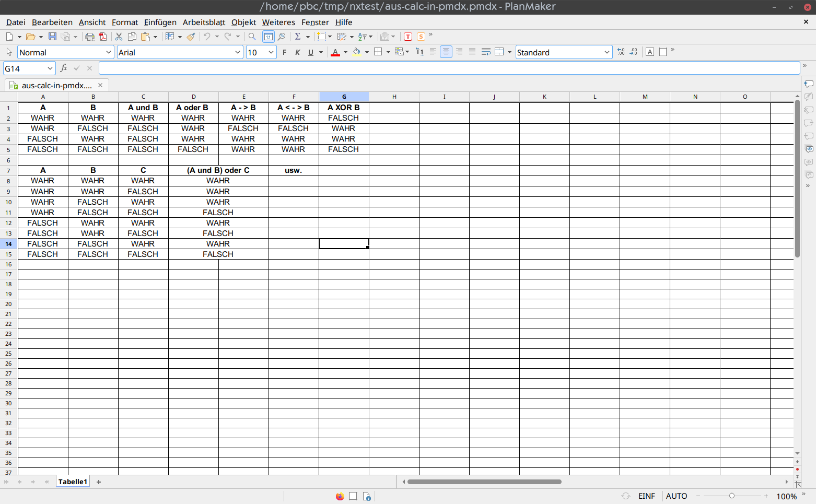Click the Search magnifier icon
This screenshot has width=816, height=504.
click(x=252, y=37)
